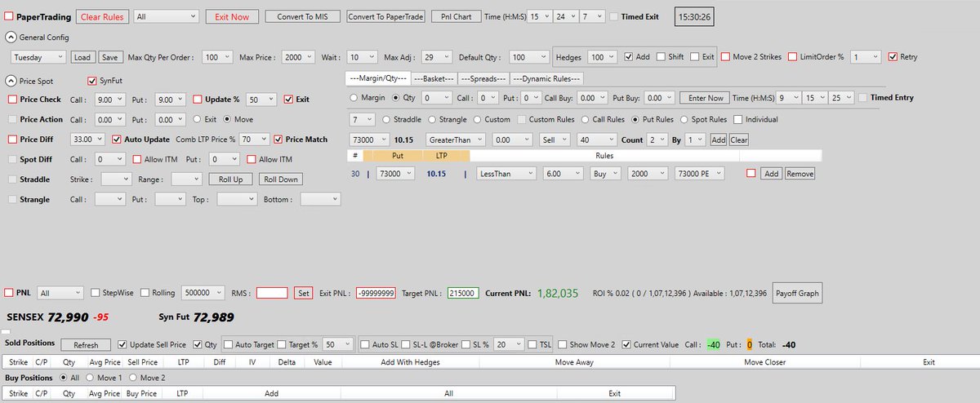
Task: Click the Roll Down button
Action: 280,179
